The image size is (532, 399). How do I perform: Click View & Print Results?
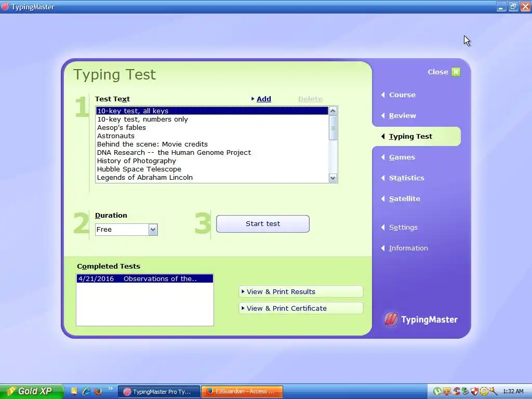301,291
